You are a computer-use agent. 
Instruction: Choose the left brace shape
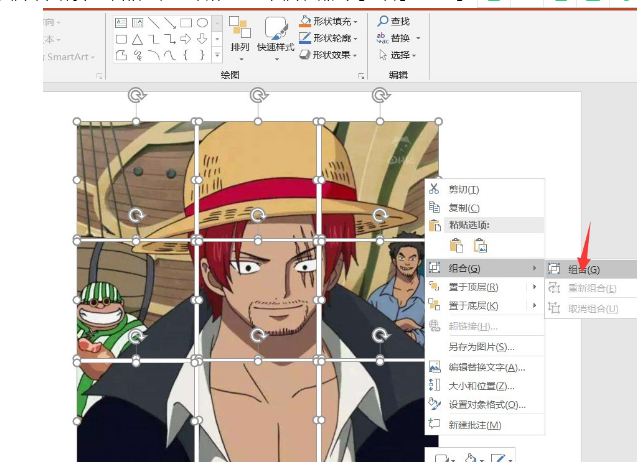[x=186, y=55]
